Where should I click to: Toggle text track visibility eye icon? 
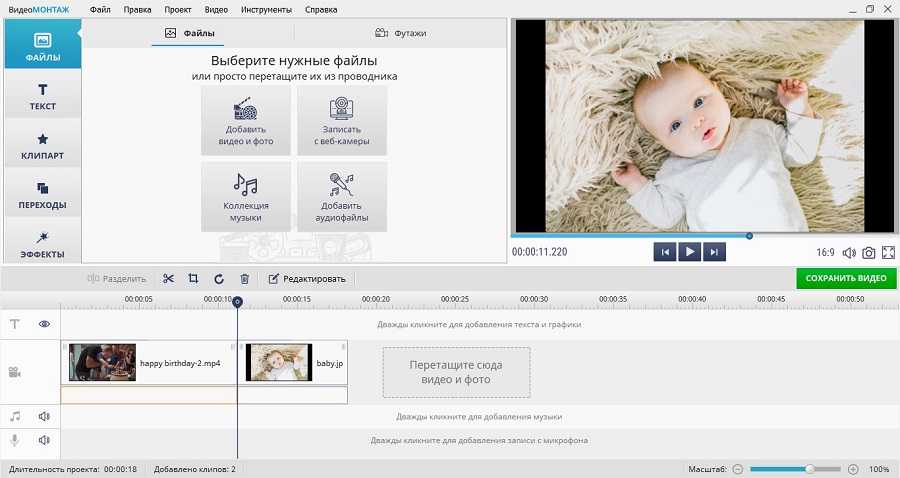(44, 324)
